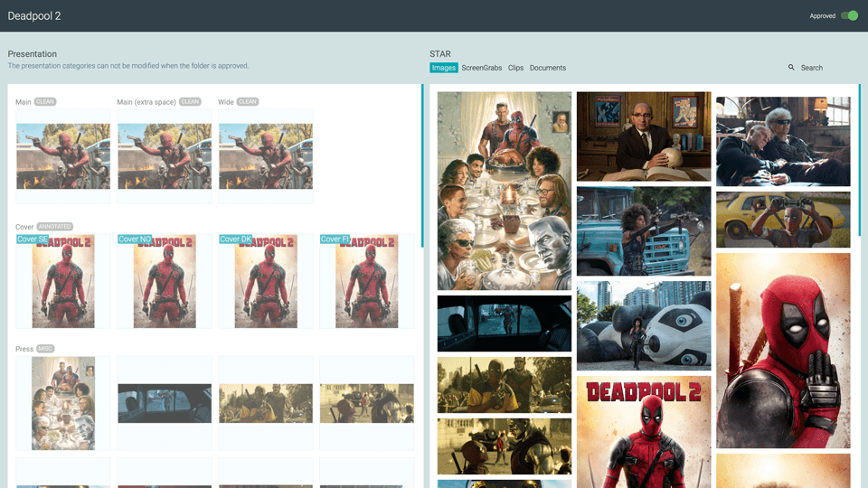Open the STAR Domino by blue truck image
Image resolution: width=868 pixels, height=488 pixels.
pyautogui.click(x=644, y=231)
